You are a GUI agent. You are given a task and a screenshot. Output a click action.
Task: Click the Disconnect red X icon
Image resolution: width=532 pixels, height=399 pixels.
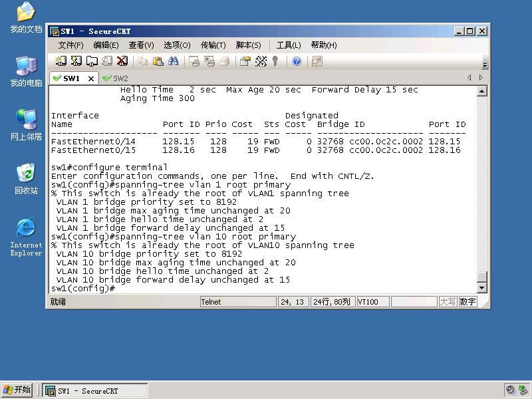pos(122,61)
